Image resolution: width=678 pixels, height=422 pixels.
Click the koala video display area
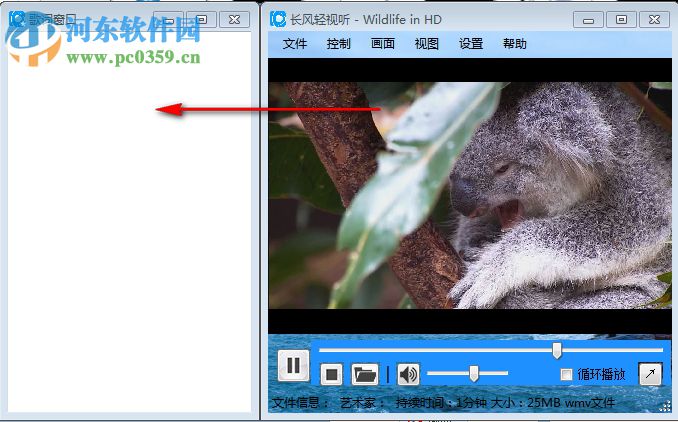click(470, 195)
